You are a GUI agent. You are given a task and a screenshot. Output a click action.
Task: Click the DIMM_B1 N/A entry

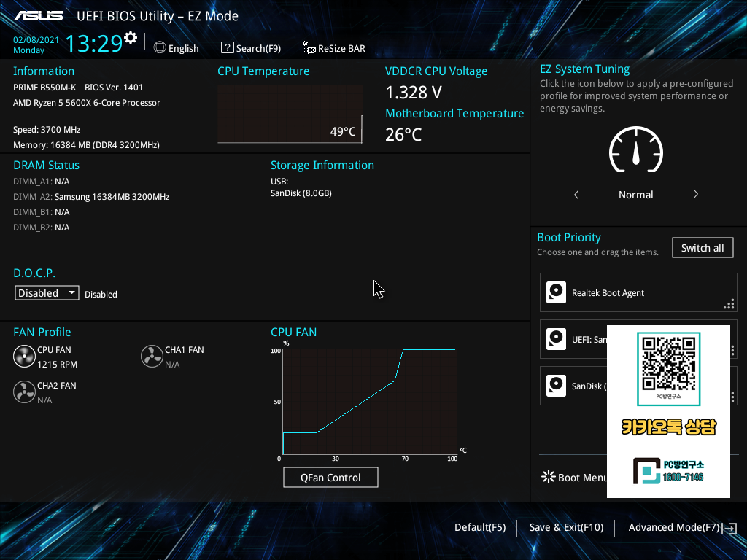[x=41, y=212]
